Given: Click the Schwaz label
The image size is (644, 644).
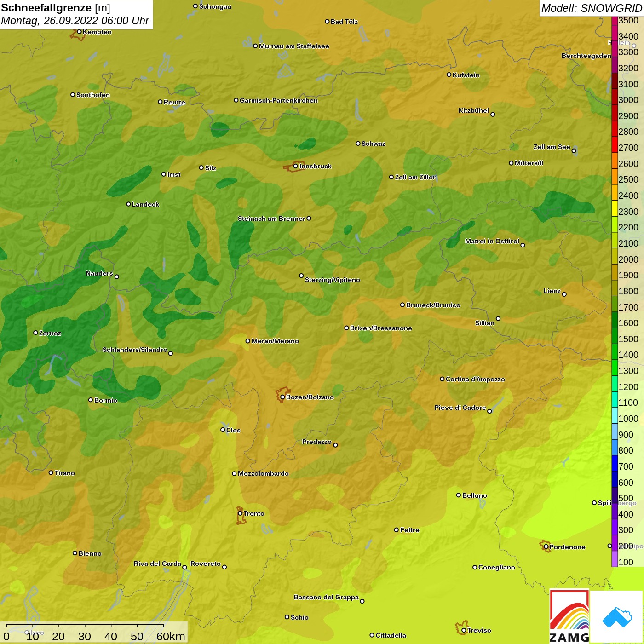Looking at the screenshot, I should click(x=374, y=144).
